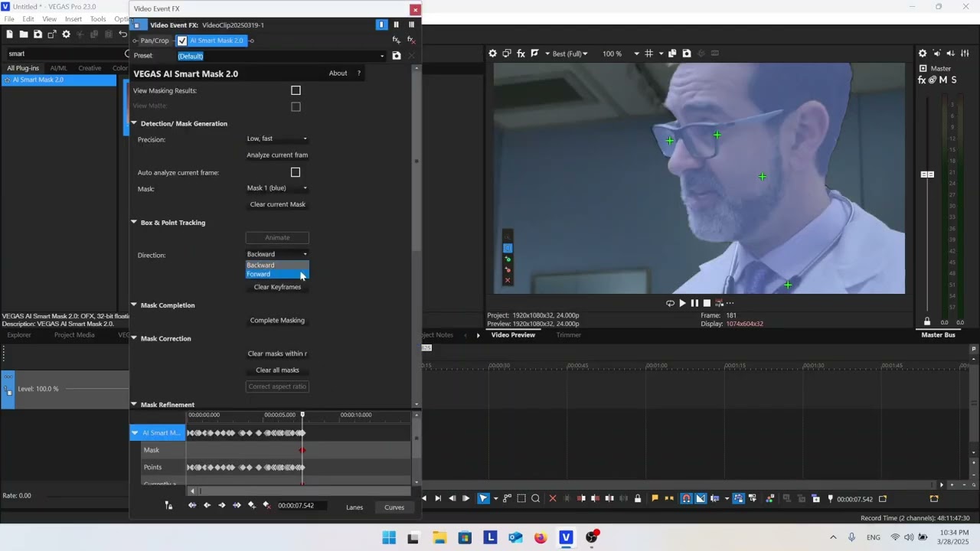980x551 pixels.
Task: Open the About link of Smart Mask
Action: coord(338,73)
